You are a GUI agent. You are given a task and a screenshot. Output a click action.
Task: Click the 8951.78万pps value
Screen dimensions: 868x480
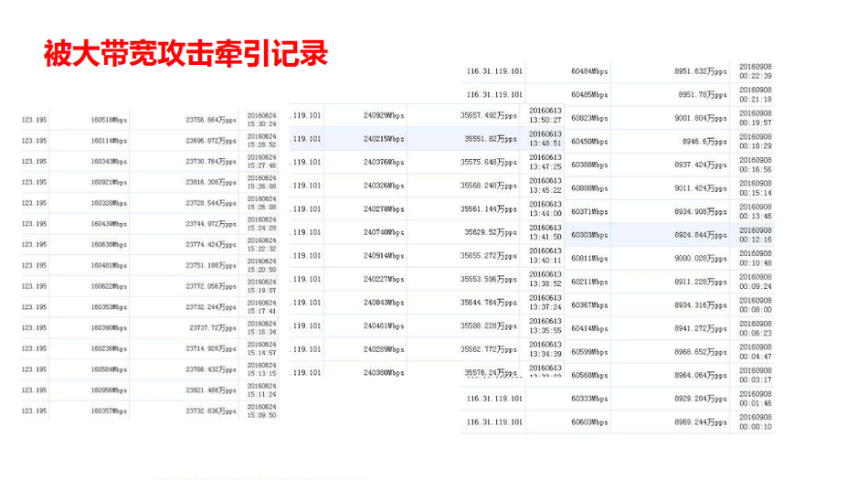tap(702, 94)
